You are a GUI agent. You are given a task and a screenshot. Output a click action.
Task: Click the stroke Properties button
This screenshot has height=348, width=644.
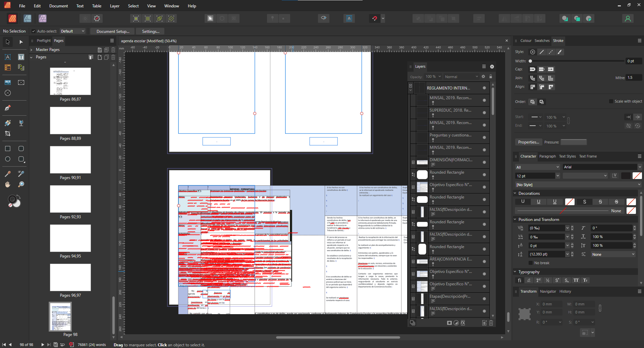[528, 142]
